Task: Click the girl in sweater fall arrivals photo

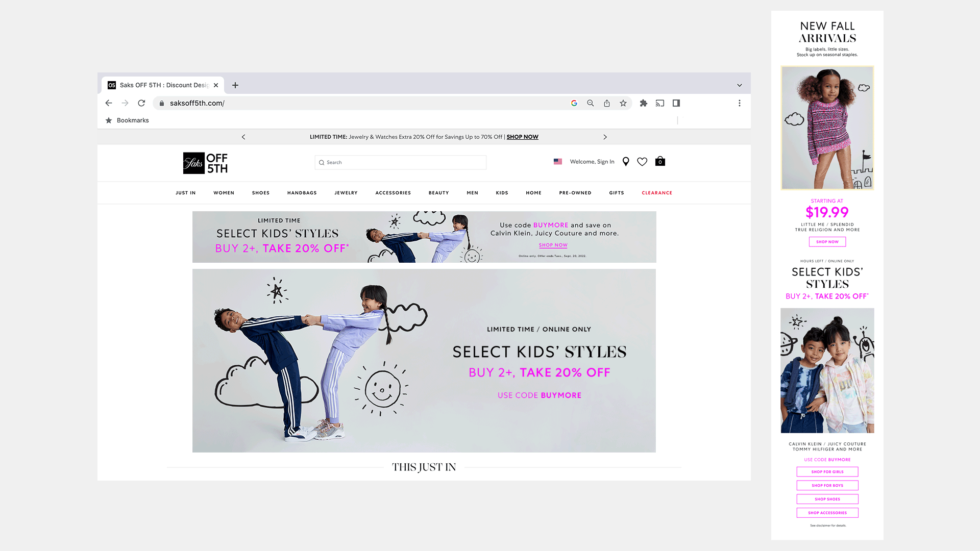Action: [827, 128]
